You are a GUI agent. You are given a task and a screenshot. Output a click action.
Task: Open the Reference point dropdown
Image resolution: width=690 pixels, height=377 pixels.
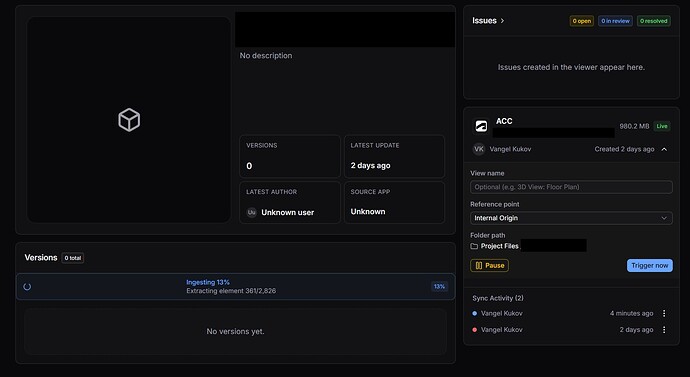click(x=571, y=218)
